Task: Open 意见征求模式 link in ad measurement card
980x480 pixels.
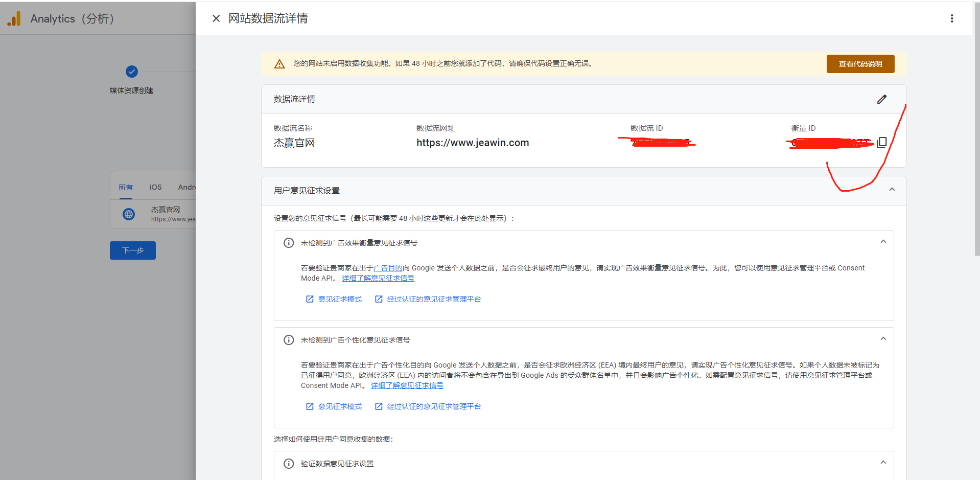Action: tap(340, 299)
